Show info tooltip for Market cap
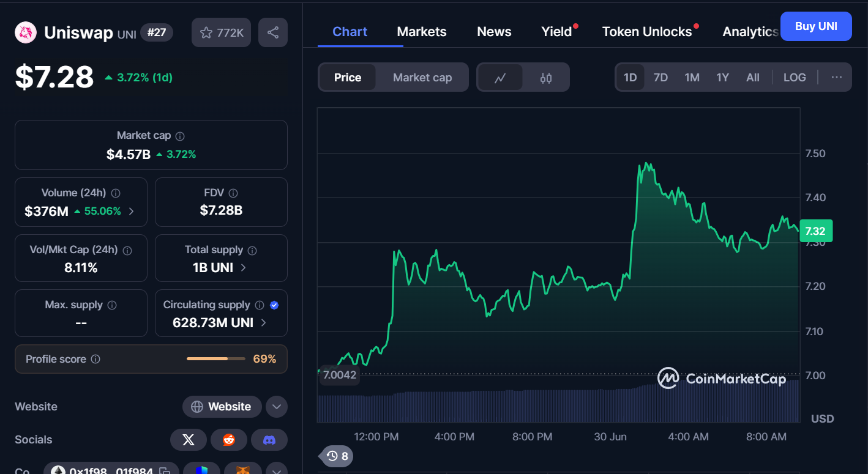 tap(180, 136)
